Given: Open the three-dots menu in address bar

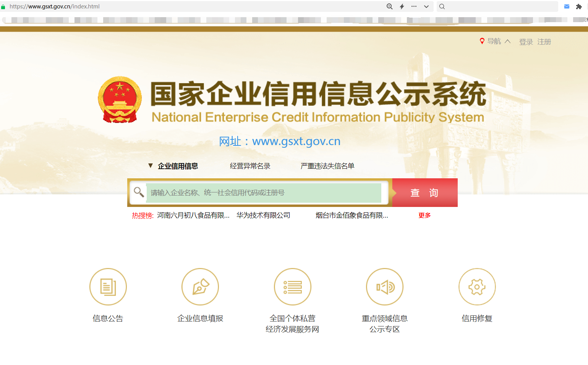Looking at the screenshot, I should 414,6.
